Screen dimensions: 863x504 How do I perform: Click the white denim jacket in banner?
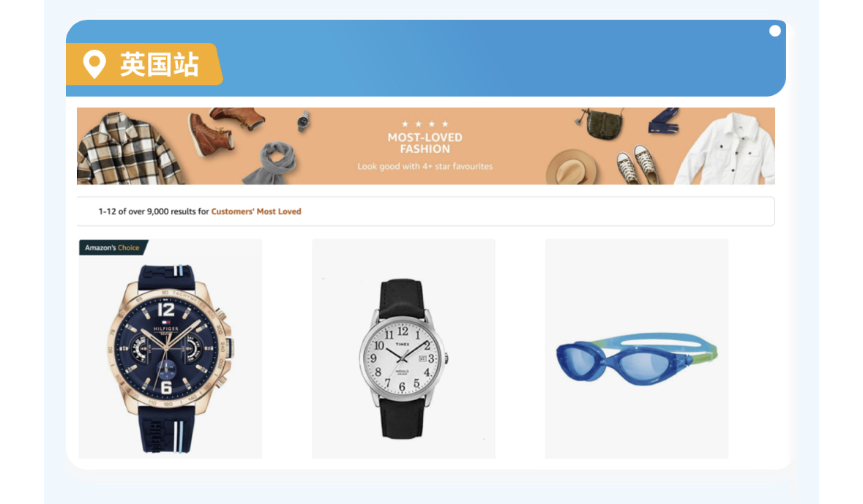727,149
